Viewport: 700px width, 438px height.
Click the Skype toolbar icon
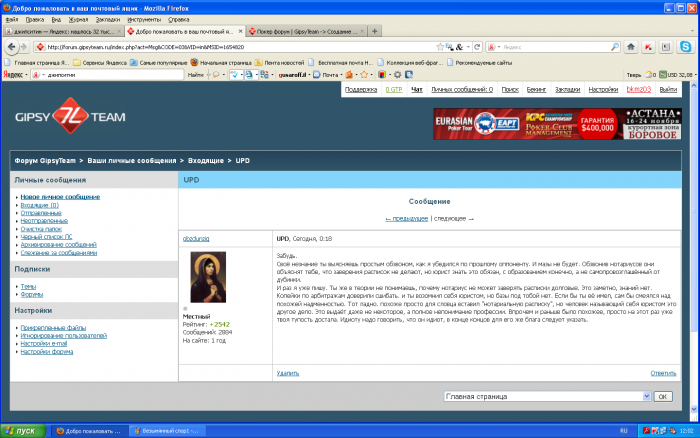coord(685,46)
